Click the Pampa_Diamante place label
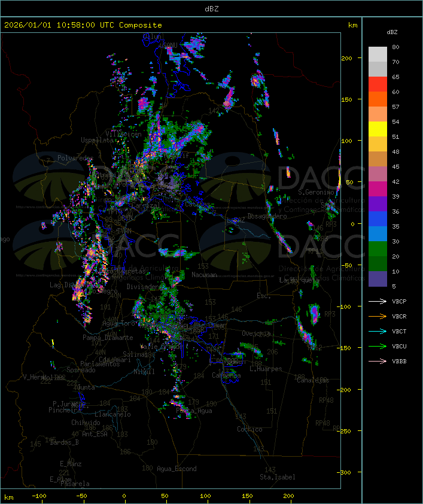The width and height of the screenshot is (423, 504). [108, 338]
